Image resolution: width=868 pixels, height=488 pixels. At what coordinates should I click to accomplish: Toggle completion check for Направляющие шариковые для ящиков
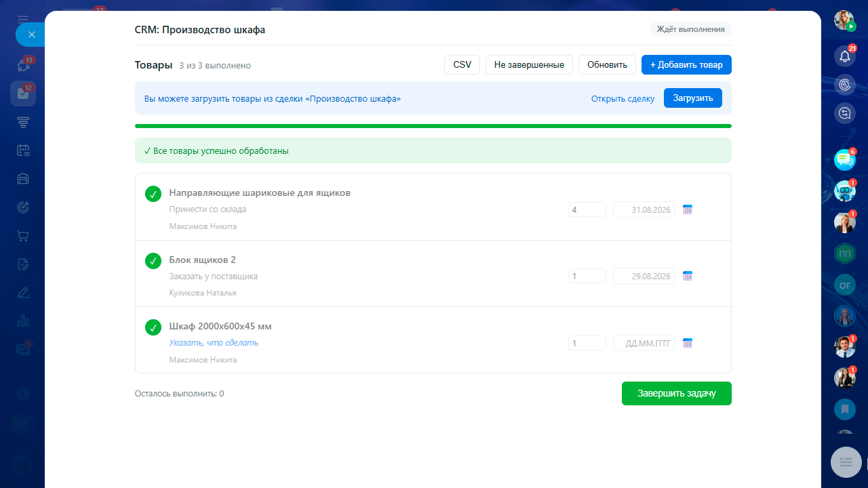(153, 194)
